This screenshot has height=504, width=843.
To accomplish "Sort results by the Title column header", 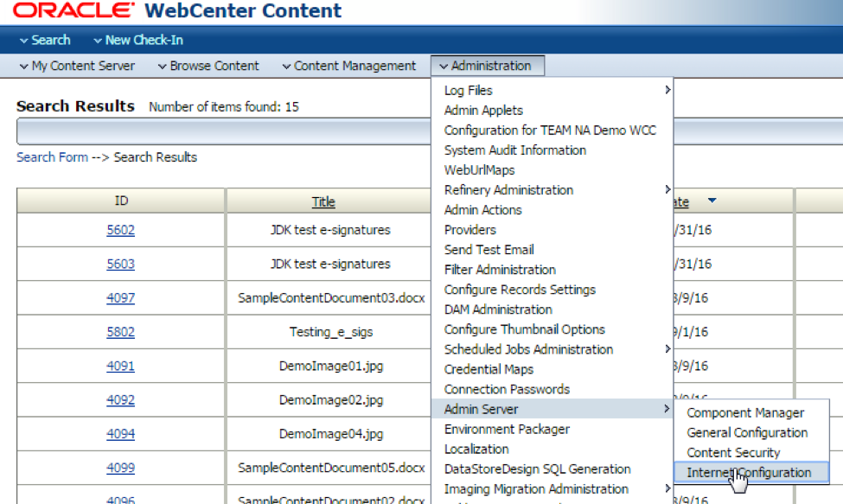I will tap(323, 201).
